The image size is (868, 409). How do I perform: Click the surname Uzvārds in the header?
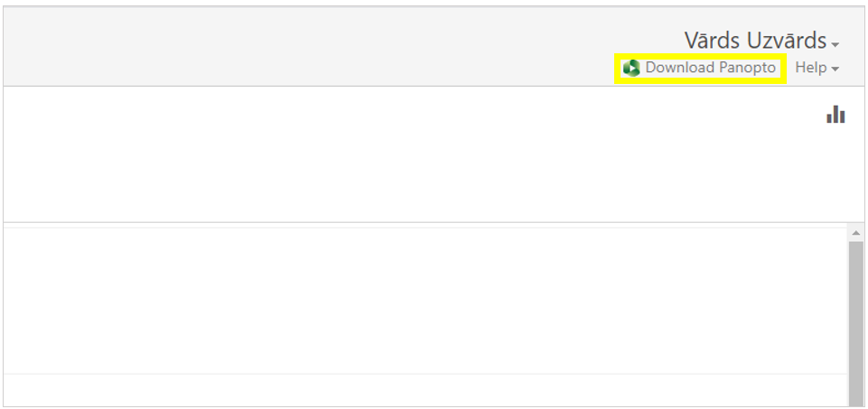tap(787, 41)
